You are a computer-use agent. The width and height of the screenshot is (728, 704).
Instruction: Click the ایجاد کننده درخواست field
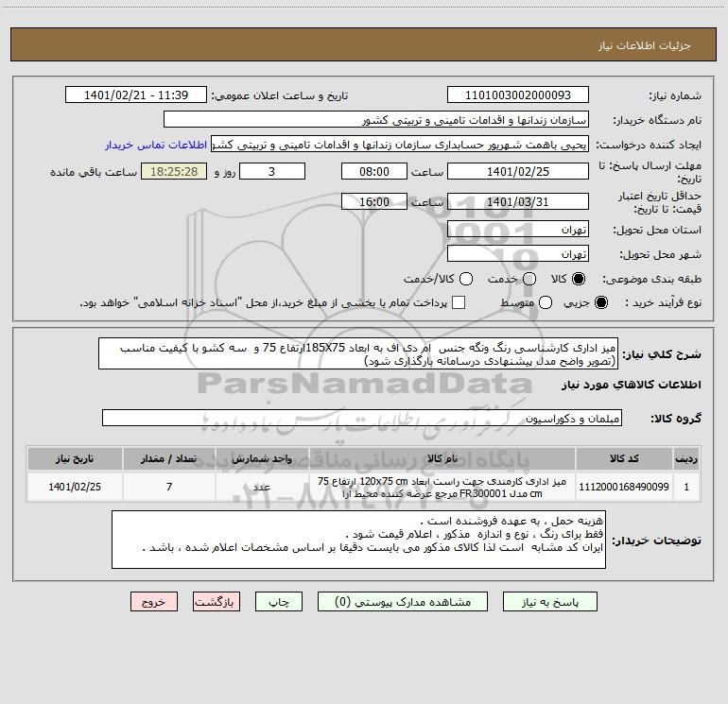(x=400, y=145)
